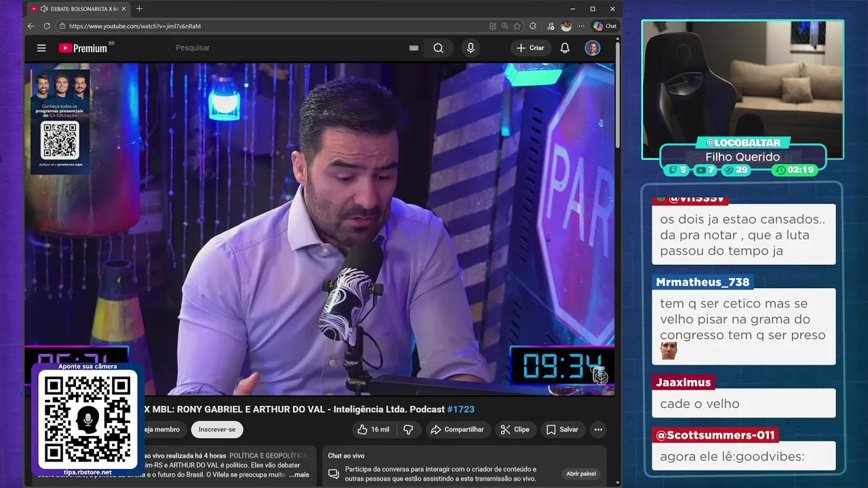Click the Compartilhar share button

point(457,430)
